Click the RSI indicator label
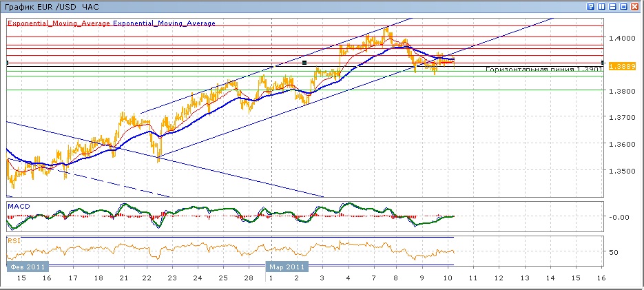This screenshot has height=290, width=644. coord(13,241)
